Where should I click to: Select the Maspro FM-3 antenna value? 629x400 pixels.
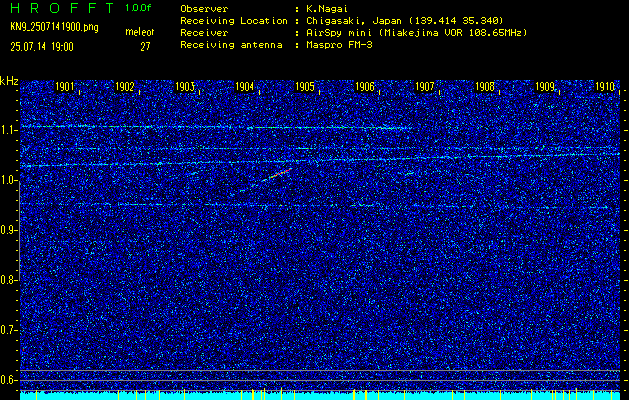click(337, 45)
